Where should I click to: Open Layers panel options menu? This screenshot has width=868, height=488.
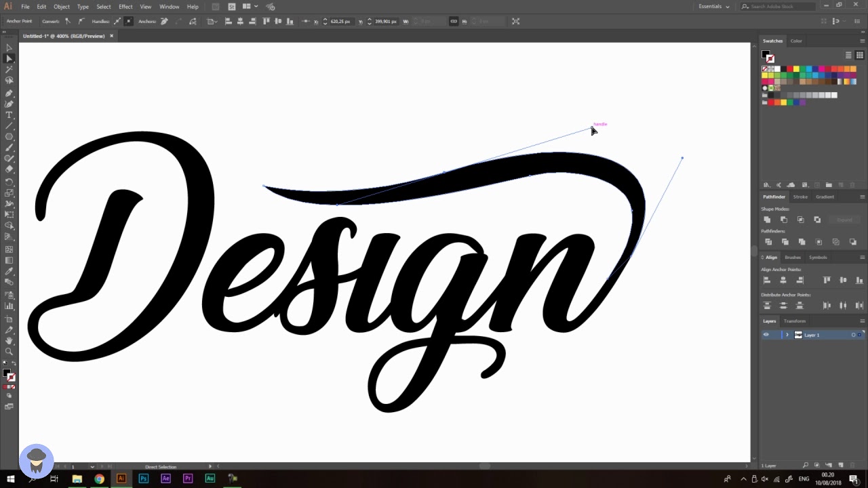862,321
